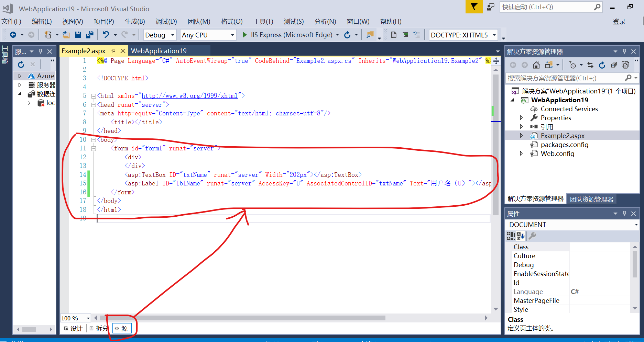Sort Properties alphabetically in the Properties panel
The width and height of the screenshot is (644, 342).
(x=520, y=236)
